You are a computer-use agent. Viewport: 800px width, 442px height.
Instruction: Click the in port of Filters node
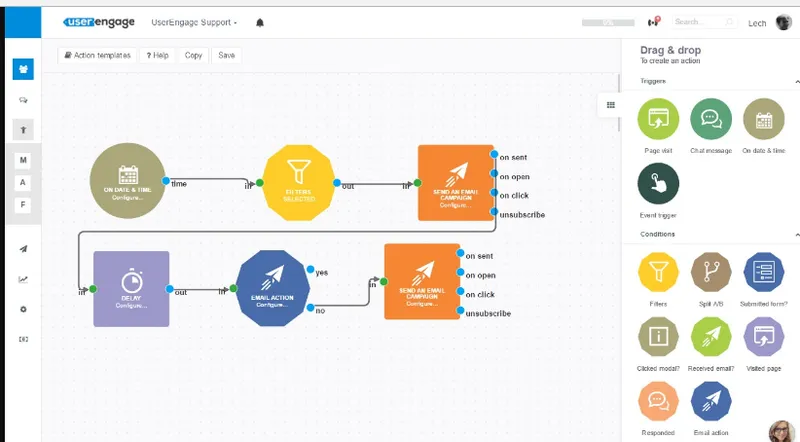(260, 183)
